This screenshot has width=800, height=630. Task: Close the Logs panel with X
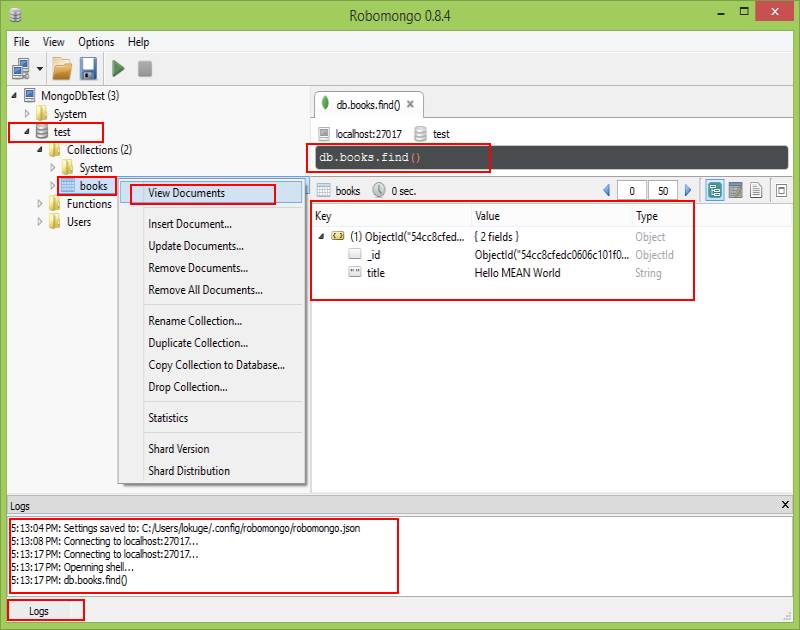pos(785,505)
